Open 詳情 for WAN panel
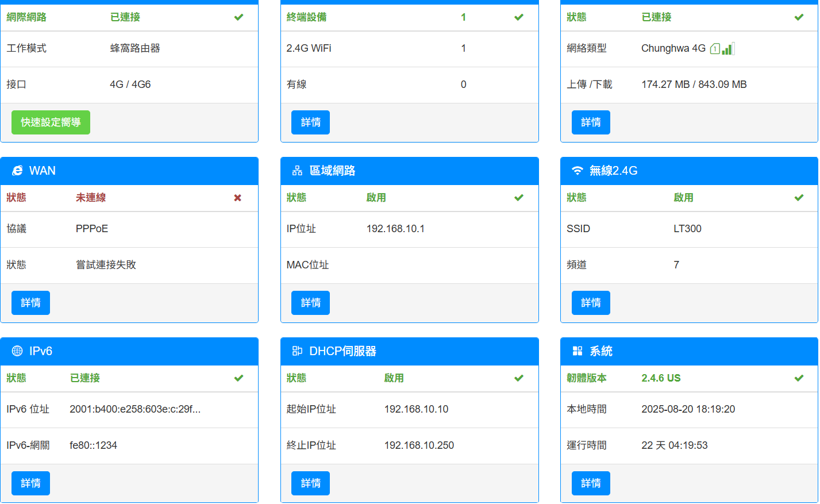Image resolution: width=820 pixels, height=504 pixels. pyautogui.click(x=30, y=303)
